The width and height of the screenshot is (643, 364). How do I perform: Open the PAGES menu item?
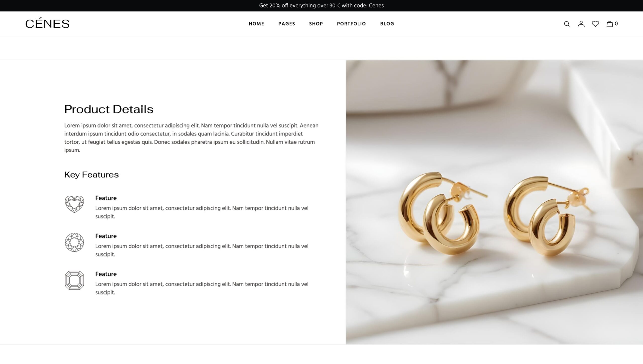click(x=287, y=24)
